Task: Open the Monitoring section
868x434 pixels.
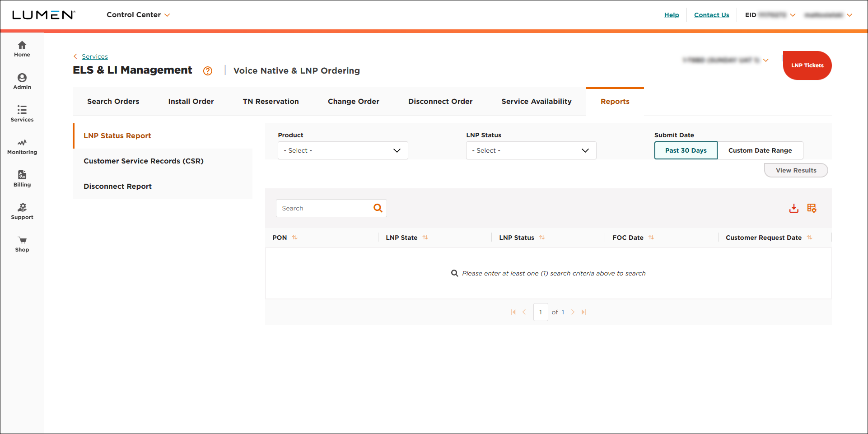Action: [22, 147]
